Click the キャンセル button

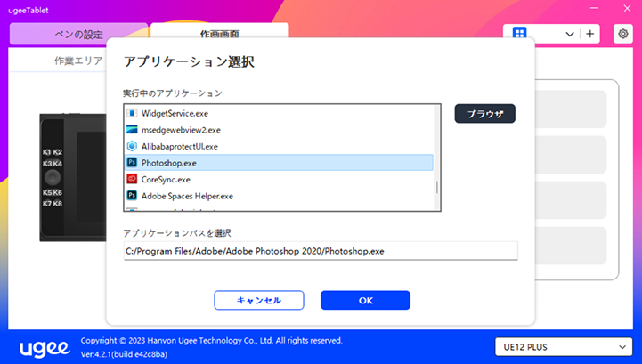(259, 300)
